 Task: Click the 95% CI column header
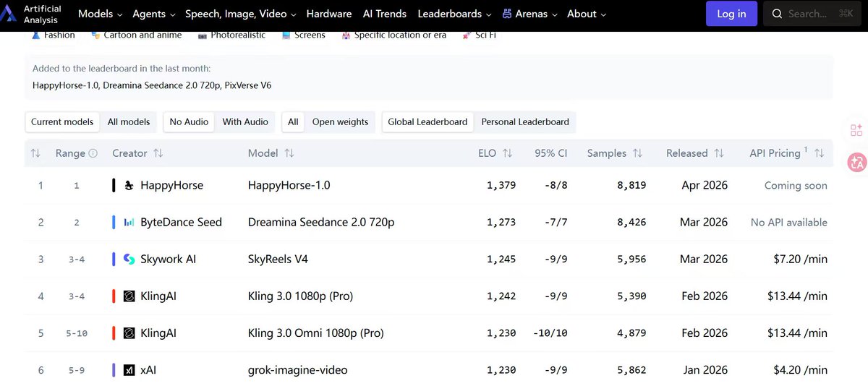550,153
